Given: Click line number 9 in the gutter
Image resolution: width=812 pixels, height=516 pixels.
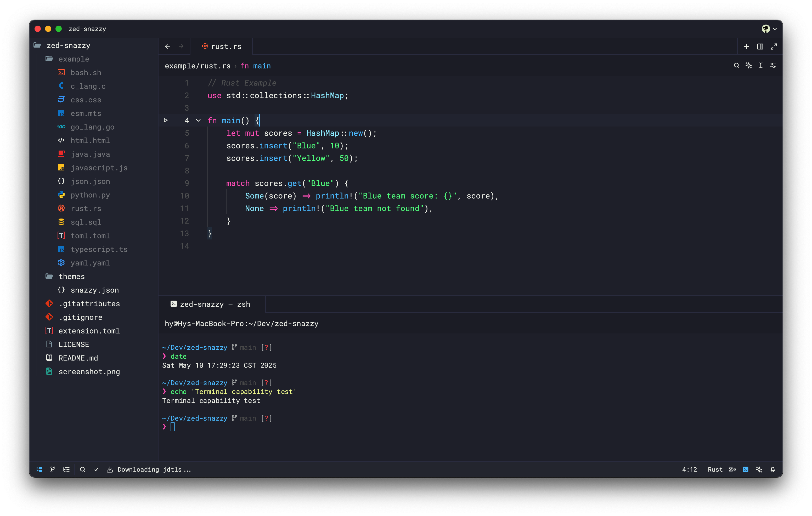Looking at the screenshot, I should 187,183.
